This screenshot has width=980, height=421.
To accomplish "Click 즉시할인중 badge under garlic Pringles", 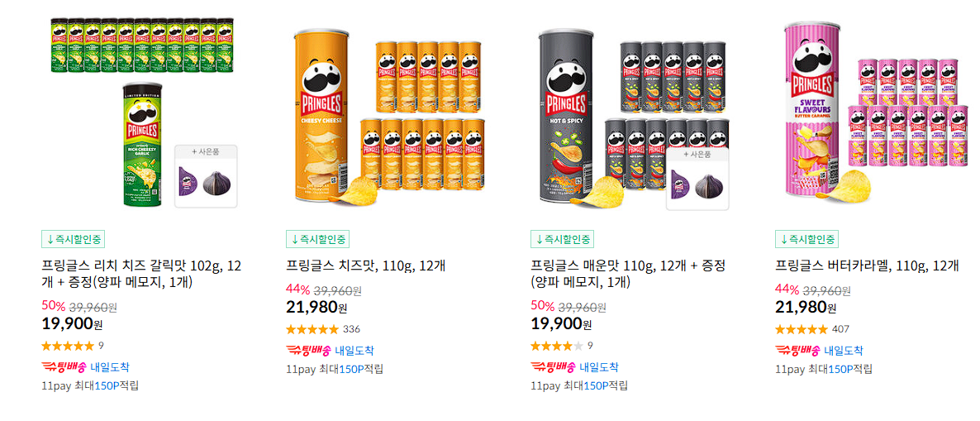I will [73, 239].
